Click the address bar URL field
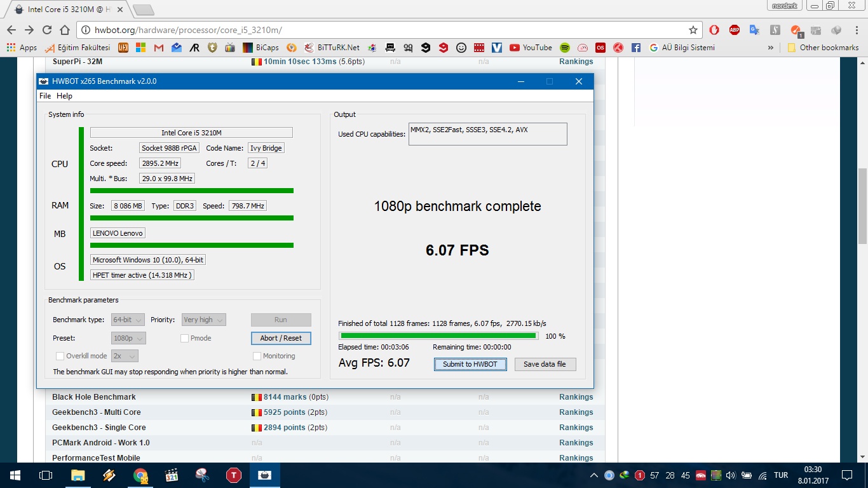868x488 pixels. pyautogui.click(x=390, y=30)
